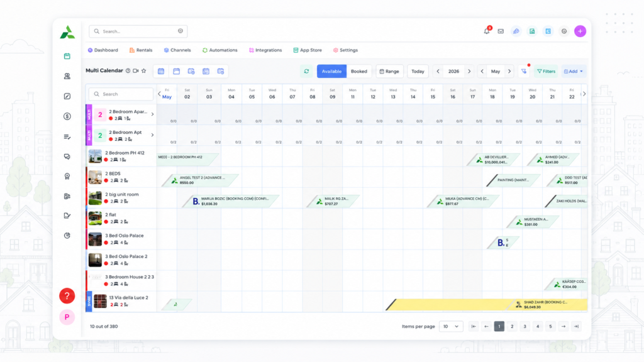Click the settings gear in top bar
The width and height of the screenshot is (644, 362).
click(564, 31)
